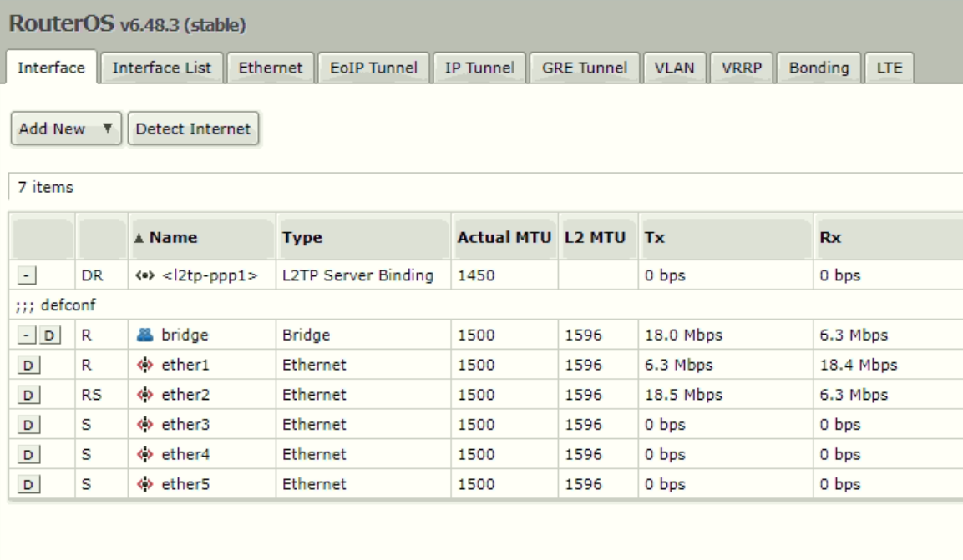This screenshot has width=963, height=560.
Task: Click the 18.4 Mbps Rx value
Action: pyautogui.click(x=859, y=365)
